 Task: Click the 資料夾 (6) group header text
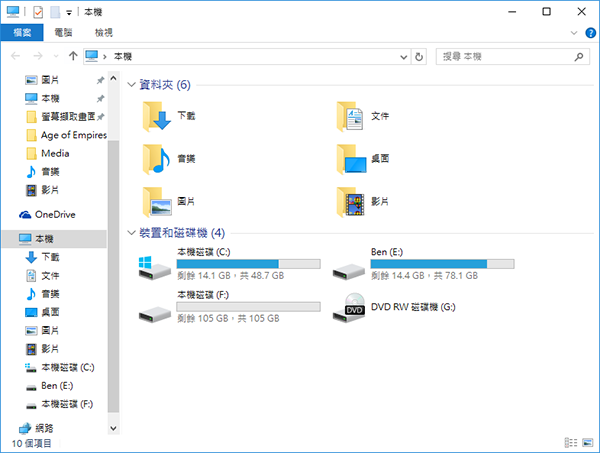[165, 85]
